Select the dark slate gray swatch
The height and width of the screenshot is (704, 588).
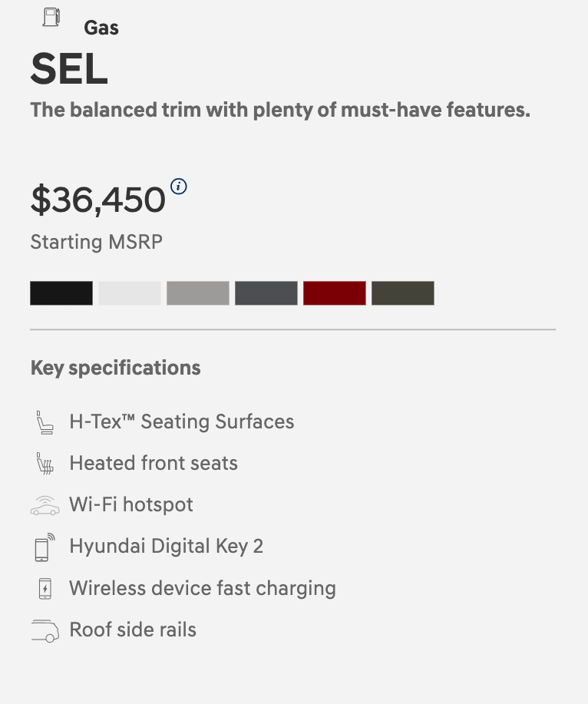266,293
